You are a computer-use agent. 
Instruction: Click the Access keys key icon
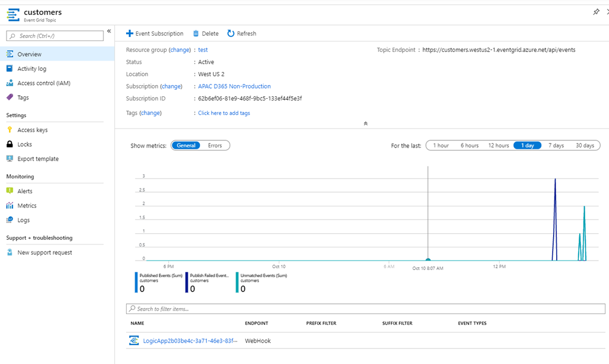[x=10, y=130]
